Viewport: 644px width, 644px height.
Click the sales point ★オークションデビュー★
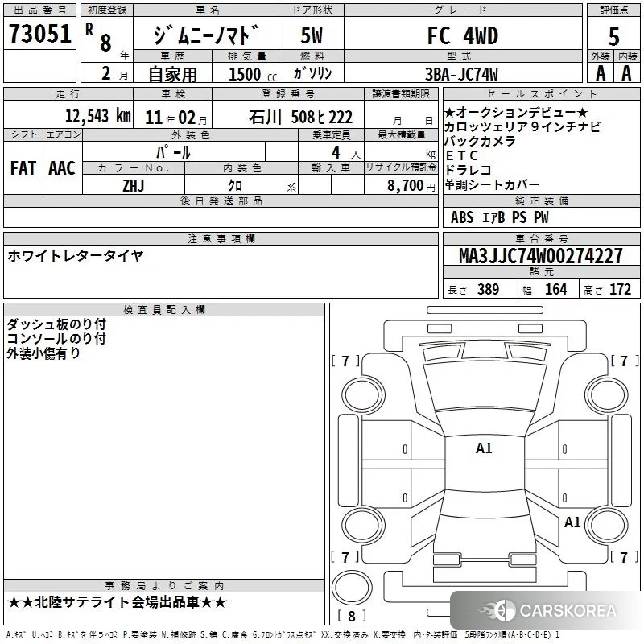516,112
